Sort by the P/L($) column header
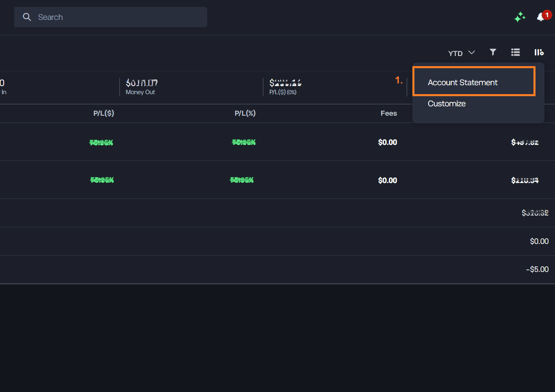The width and height of the screenshot is (555, 392). (x=104, y=113)
